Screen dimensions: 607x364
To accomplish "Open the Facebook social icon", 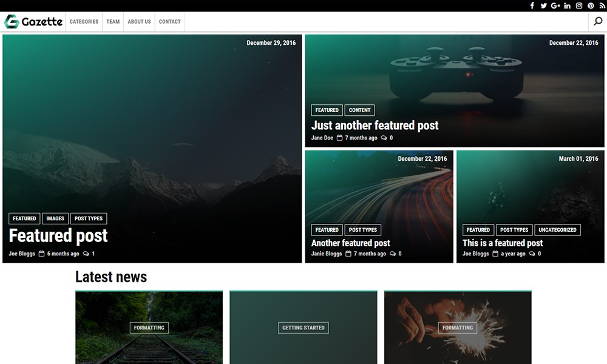I will [532, 5].
